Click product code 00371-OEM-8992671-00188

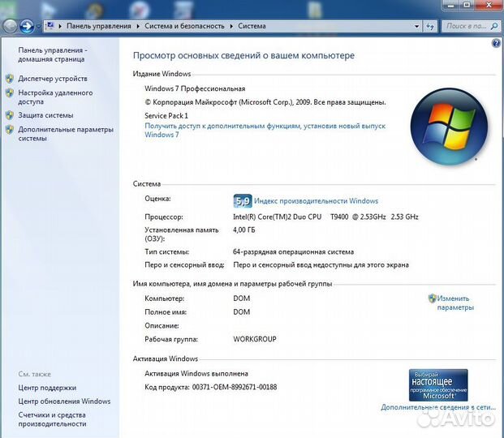[235, 387]
